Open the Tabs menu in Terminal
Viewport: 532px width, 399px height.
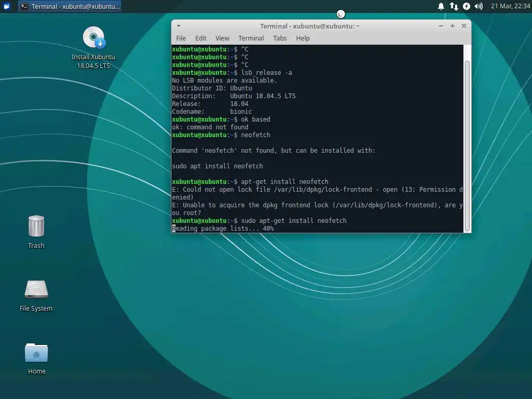pos(280,38)
